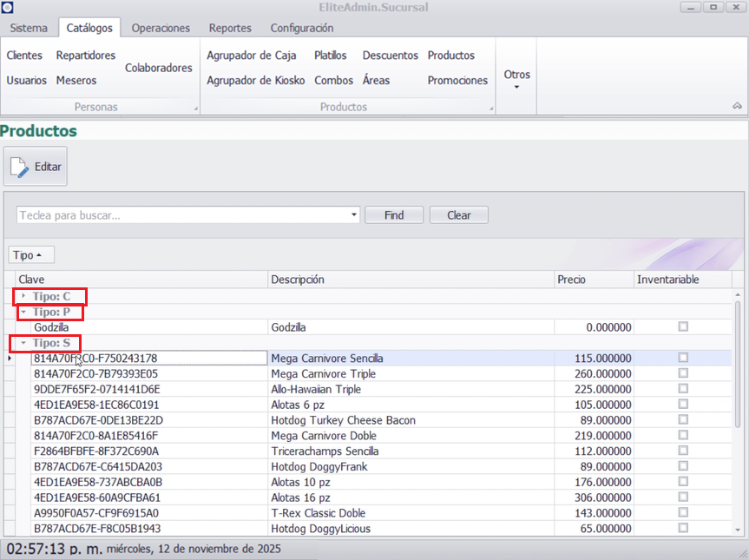Open the Otros dropdown menu

(516, 78)
